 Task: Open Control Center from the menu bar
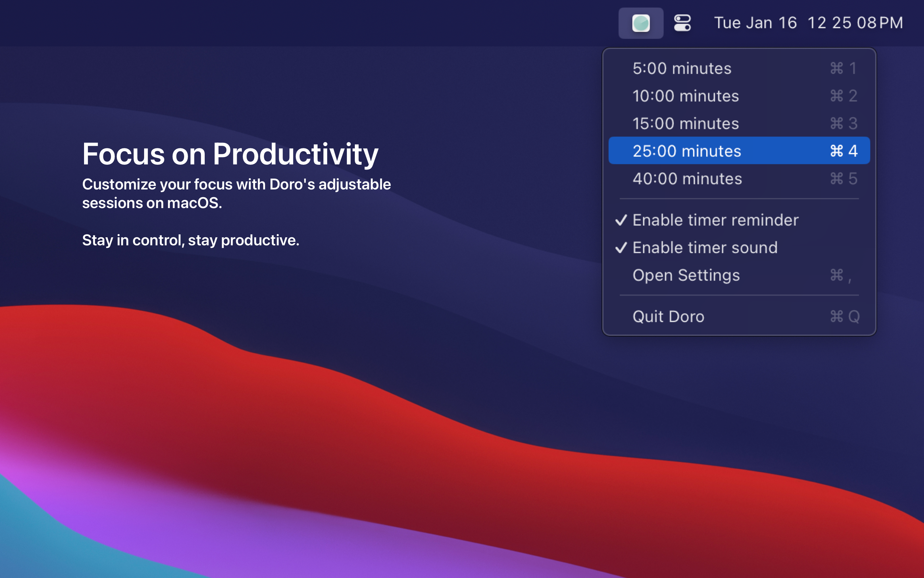click(x=682, y=23)
